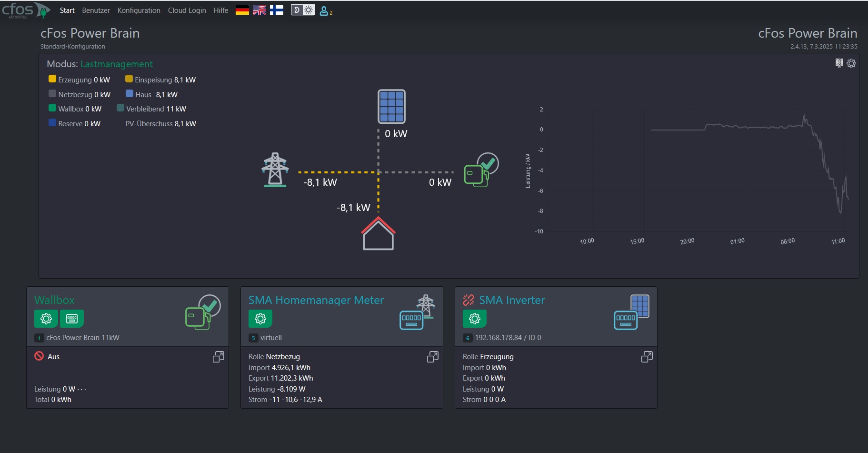Click the Haus blue legend swatch

click(x=130, y=93)
